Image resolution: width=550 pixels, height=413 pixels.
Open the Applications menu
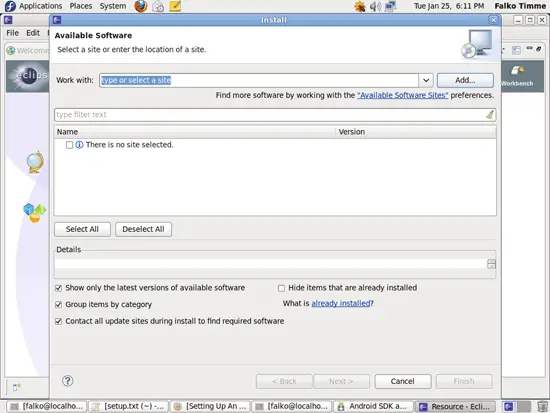click(x=40, y=6)
